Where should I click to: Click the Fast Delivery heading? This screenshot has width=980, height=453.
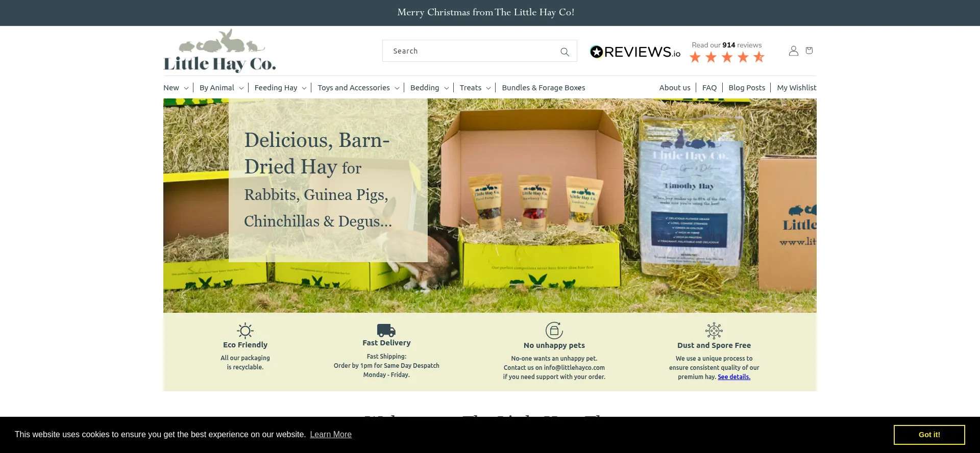(386, 343)
